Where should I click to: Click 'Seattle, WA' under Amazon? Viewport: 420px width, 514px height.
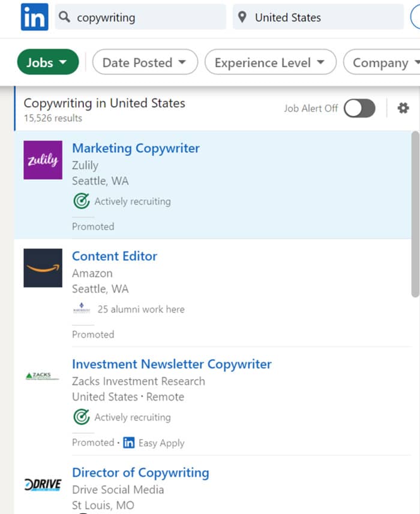[100, 289]
